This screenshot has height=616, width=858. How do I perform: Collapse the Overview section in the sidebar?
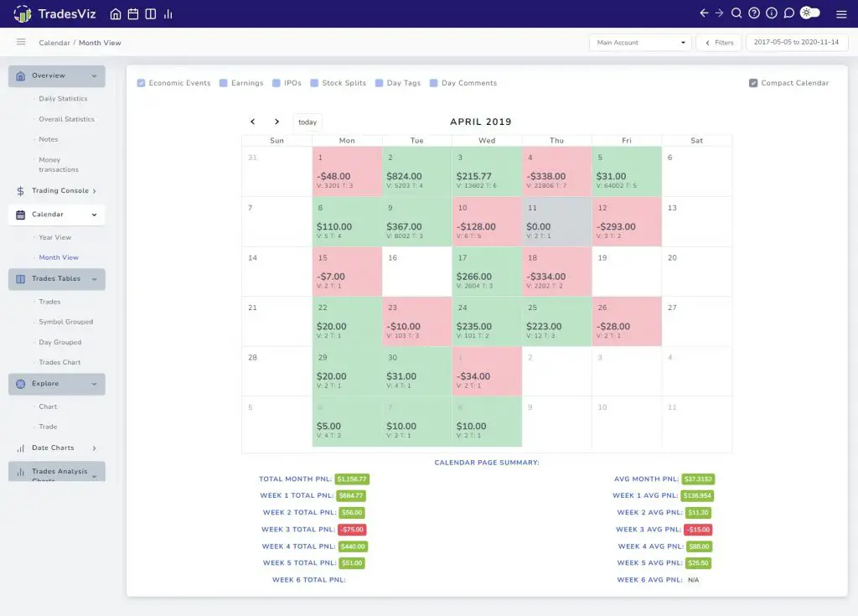(x=56, y=75)
